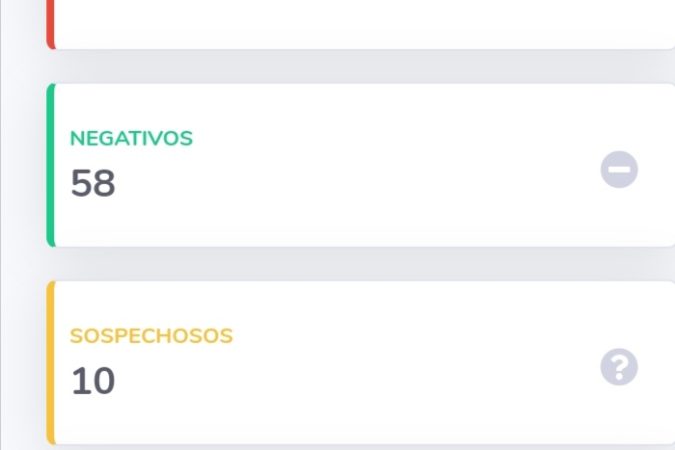Click the gray minus circle icon
The height and width of the screenshot is (450, 675).
(619, 169)
